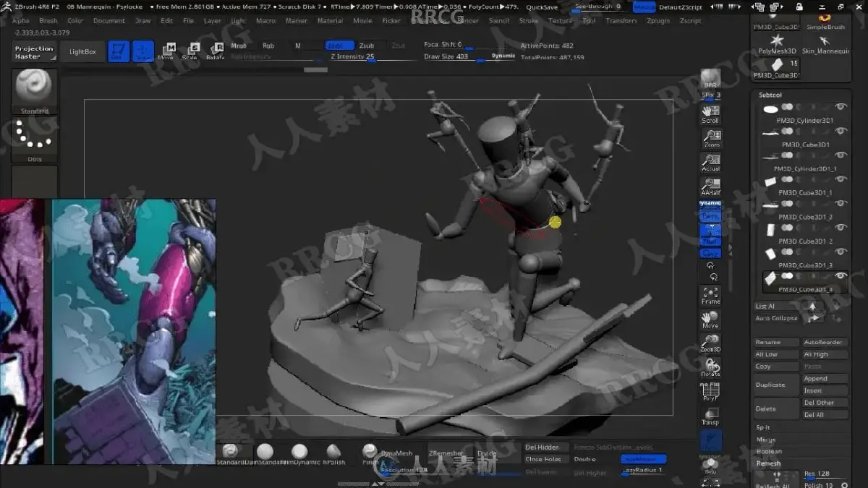This screenshot has width=868, height=488.
Task: Click the Duplicate subtool button
Action: (776, 385)
